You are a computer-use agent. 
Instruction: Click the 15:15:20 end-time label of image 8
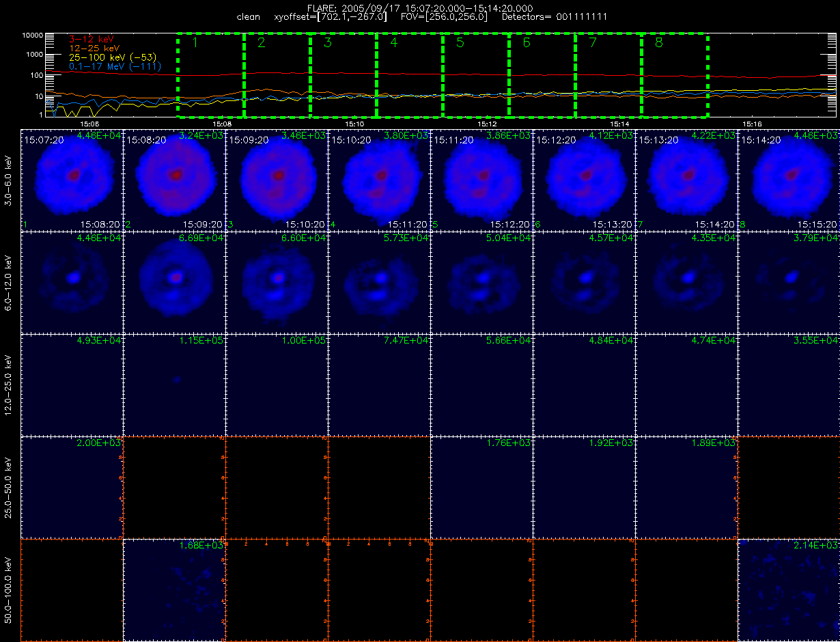(817, 224)
